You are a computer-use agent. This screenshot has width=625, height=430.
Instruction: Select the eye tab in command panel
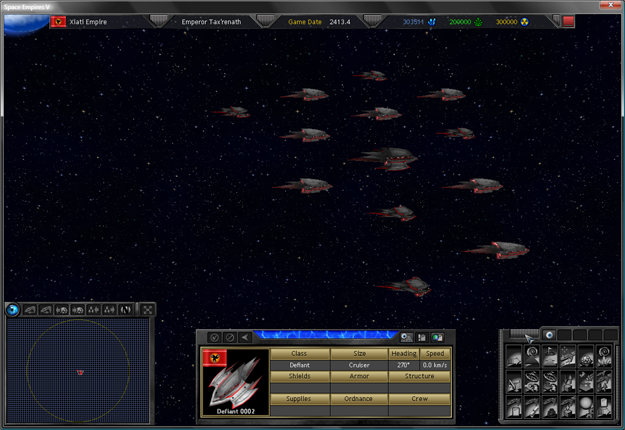point(549,335)
